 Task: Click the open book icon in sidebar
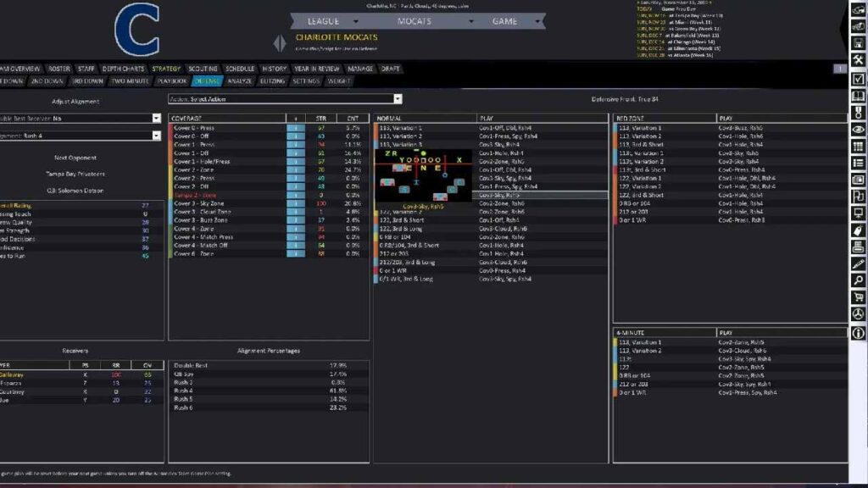click(x=858, y=96)
